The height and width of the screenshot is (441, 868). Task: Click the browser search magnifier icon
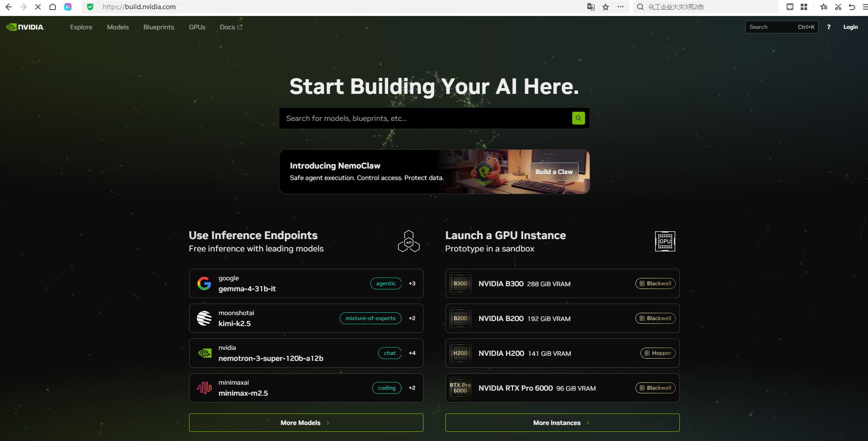640,7
